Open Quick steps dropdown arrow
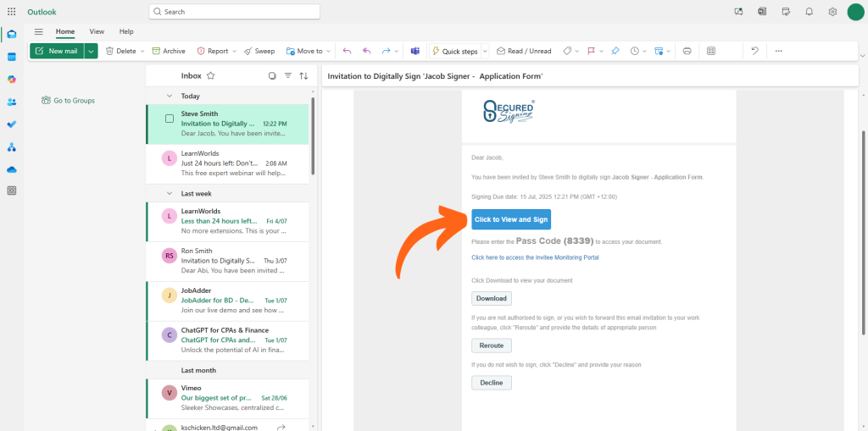 (486, 51)
